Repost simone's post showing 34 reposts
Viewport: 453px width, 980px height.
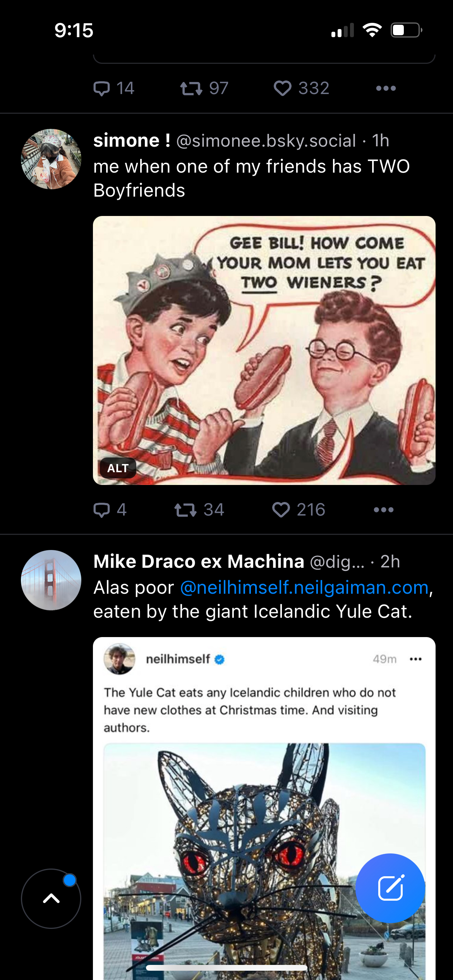pyautogui.click(x=185, y=510)
